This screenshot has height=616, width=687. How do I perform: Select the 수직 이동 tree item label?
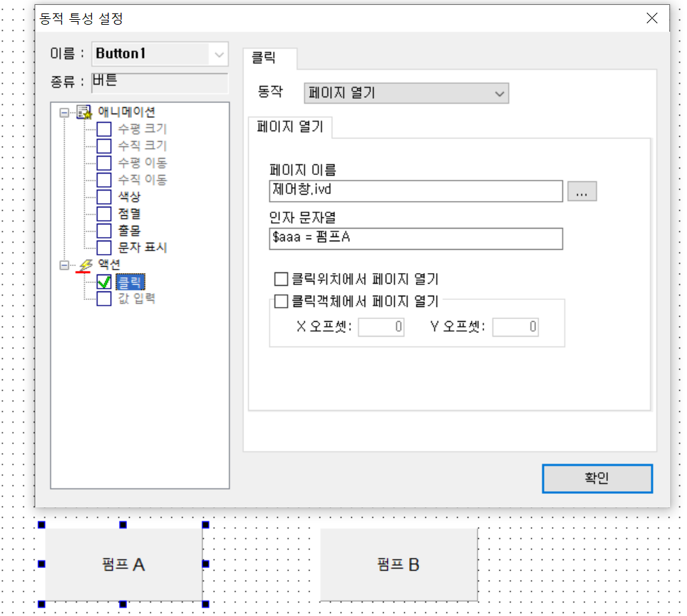[x=142, y=180]
